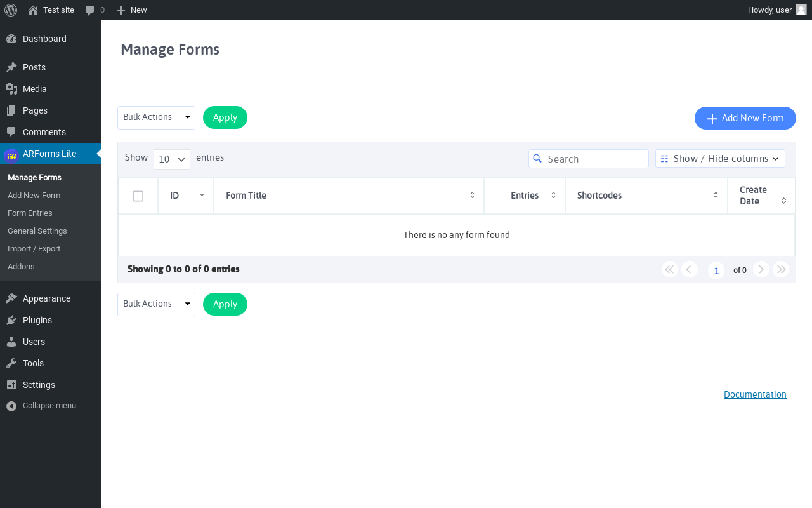This screenshot has height=508, width=812.
Task: Sort table by ID column
Action: click(186, 196)
